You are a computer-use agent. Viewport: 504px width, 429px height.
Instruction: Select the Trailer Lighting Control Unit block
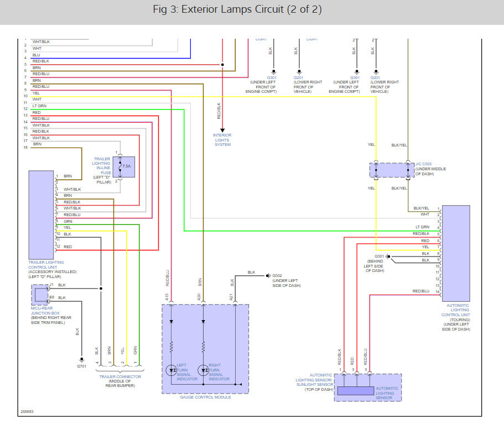(41, 215)
